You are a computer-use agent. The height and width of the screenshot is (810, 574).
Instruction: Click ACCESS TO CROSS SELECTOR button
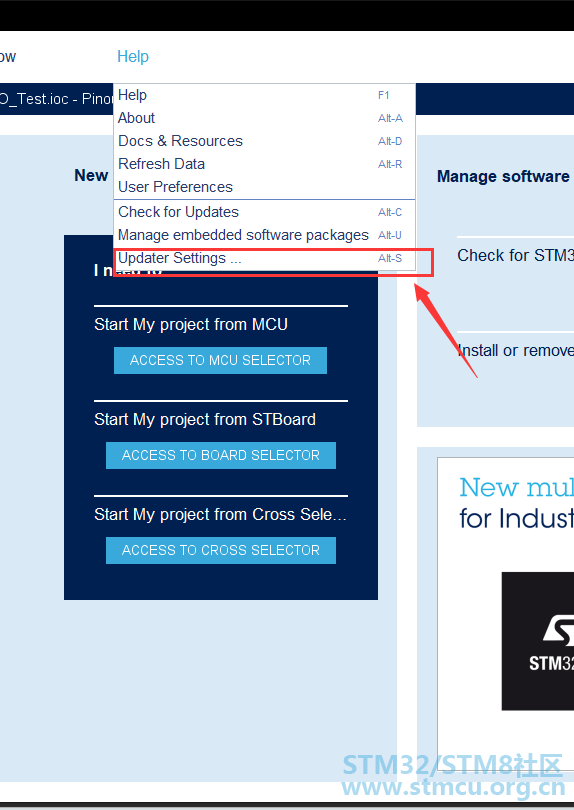pos(221,550)
